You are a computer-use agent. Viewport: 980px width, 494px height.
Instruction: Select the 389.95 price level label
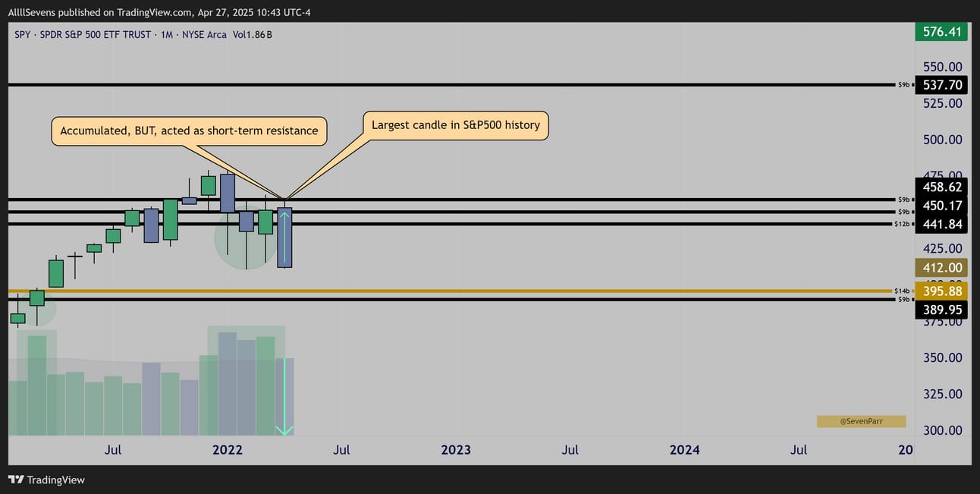pos(941,310)
